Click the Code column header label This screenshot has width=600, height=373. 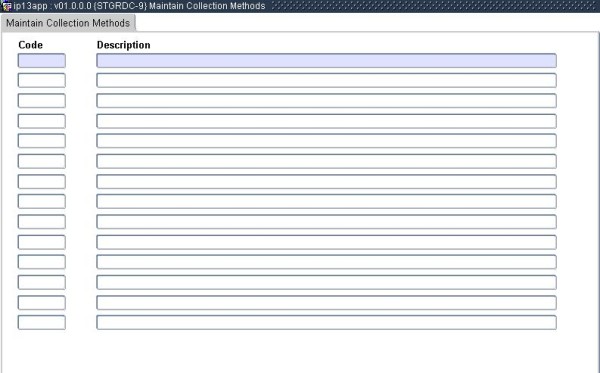tap(31, 45)
